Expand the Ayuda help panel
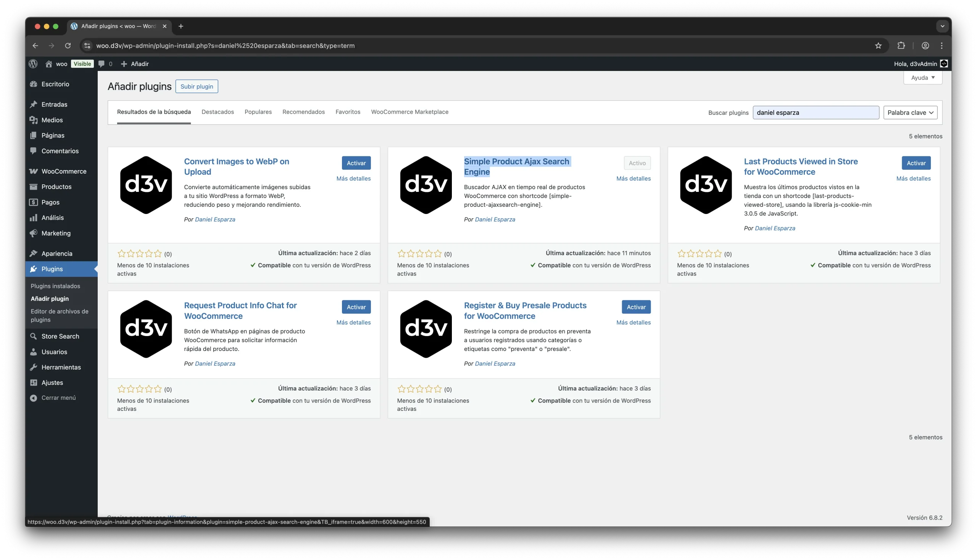Viewport: 977px width, 560px height. point(922,78)
